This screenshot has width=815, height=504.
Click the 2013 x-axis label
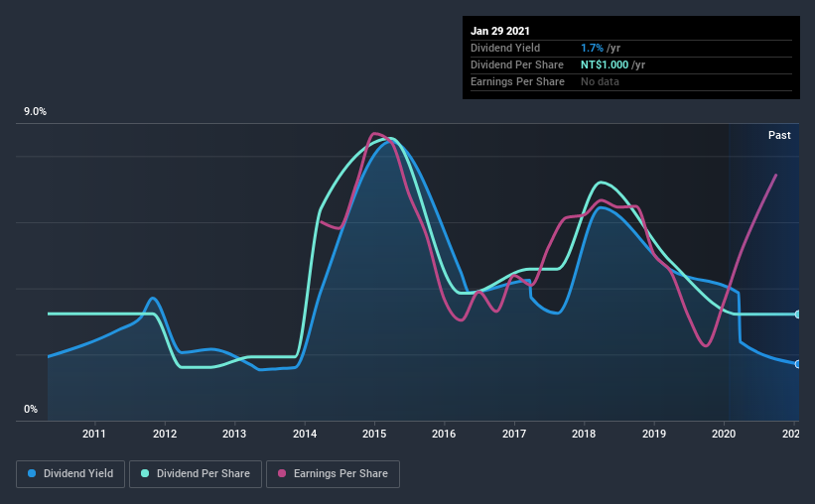point(234,434)
